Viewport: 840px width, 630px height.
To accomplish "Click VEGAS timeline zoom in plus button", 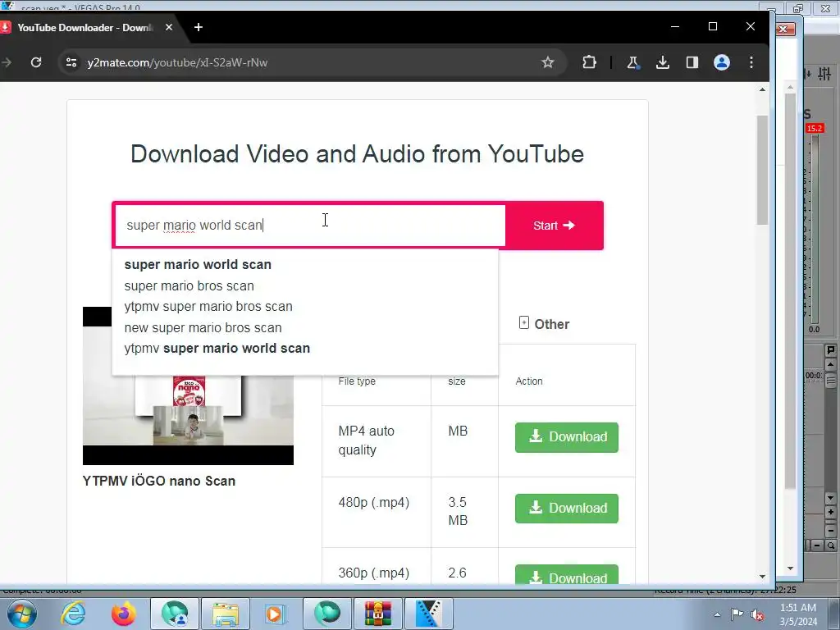I will point(830,513).
